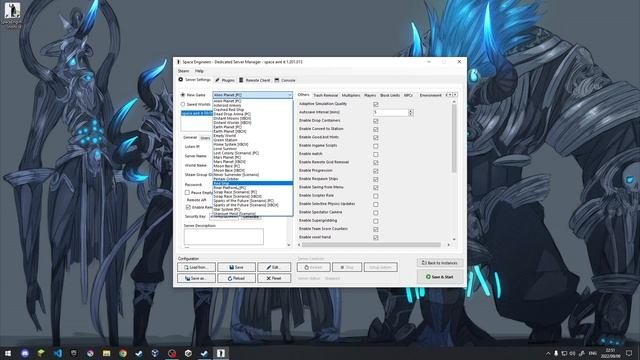The height and width of the screenshot is (360, 640).
Task: Choose Asteroid Armory from the scenario list
Action: [253, 105]
